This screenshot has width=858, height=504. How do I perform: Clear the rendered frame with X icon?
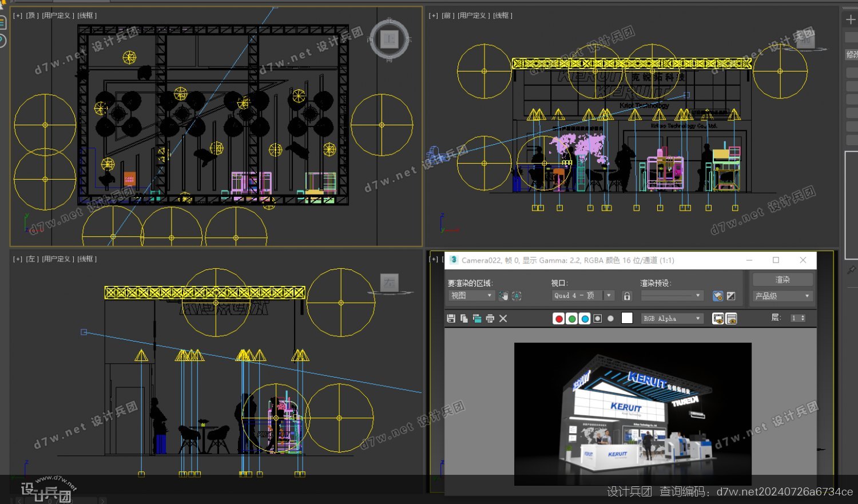click(503, 319)
